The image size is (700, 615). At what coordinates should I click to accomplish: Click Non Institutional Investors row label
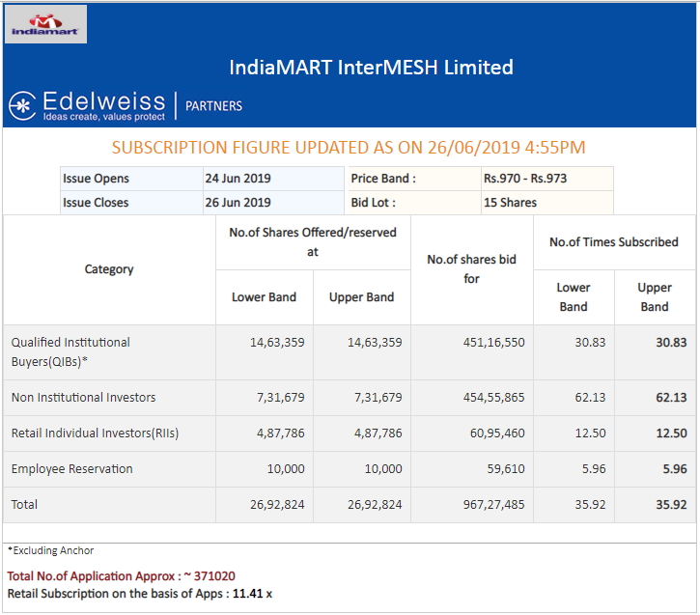(83, 397)
